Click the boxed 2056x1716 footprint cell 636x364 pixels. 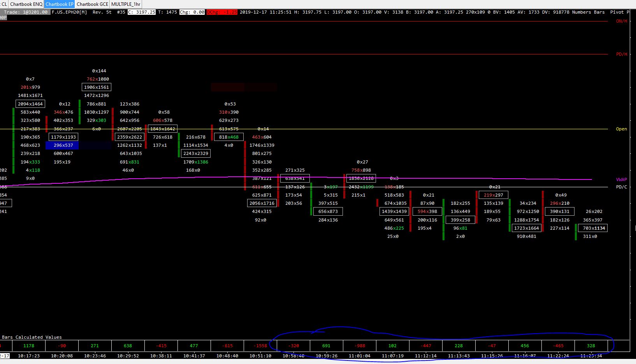click(262, 203)
